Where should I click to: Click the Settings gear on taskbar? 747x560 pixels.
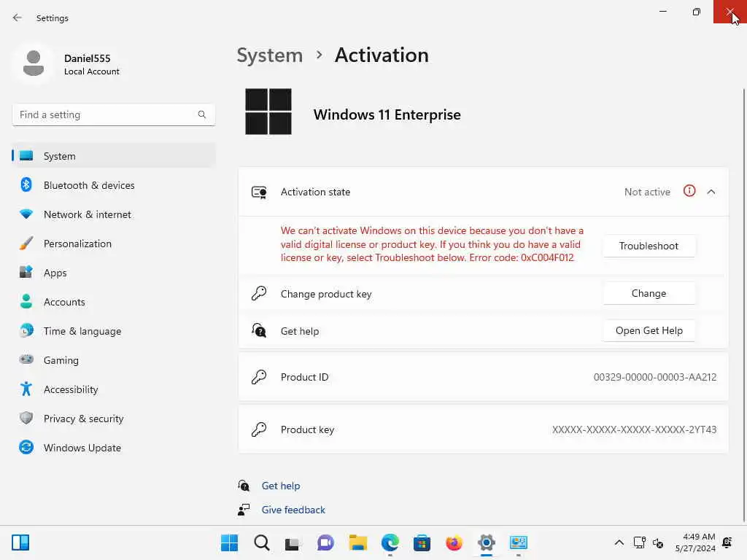click(487, 542)
